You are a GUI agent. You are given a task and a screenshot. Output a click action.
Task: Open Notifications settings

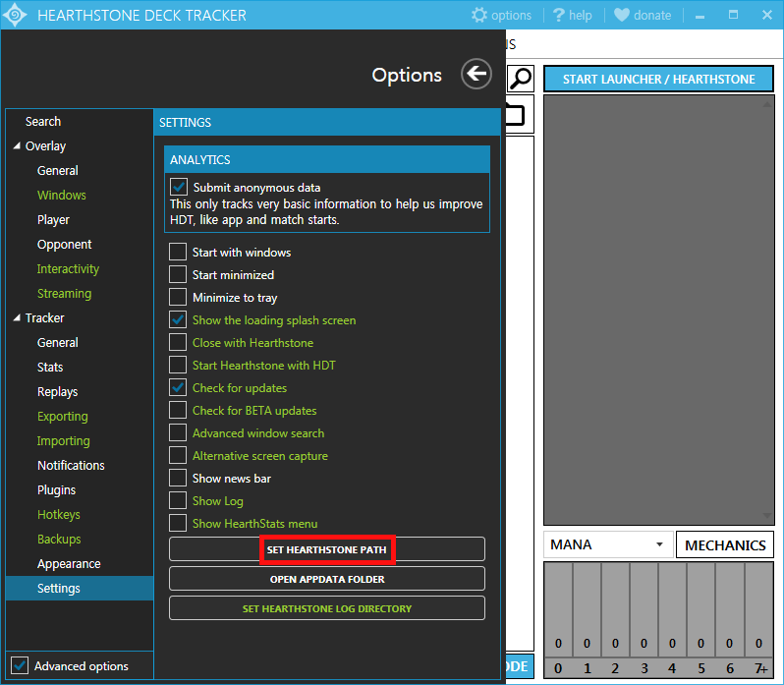71,466
